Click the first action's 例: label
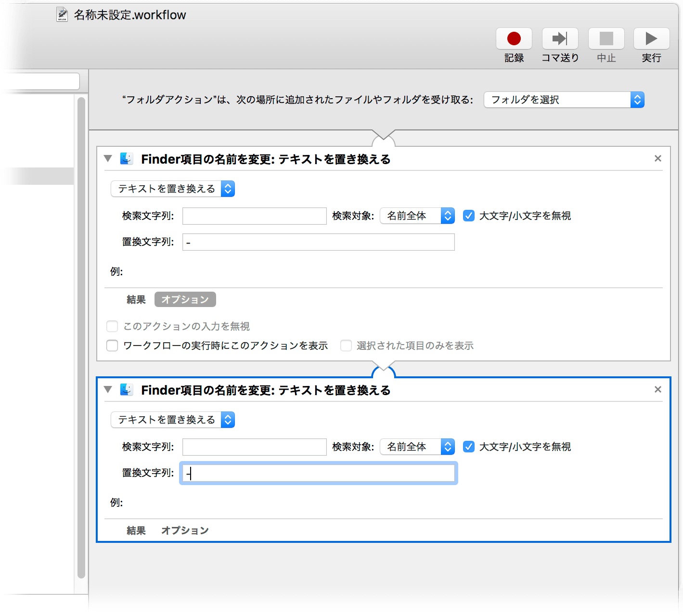 pos(116,271)
